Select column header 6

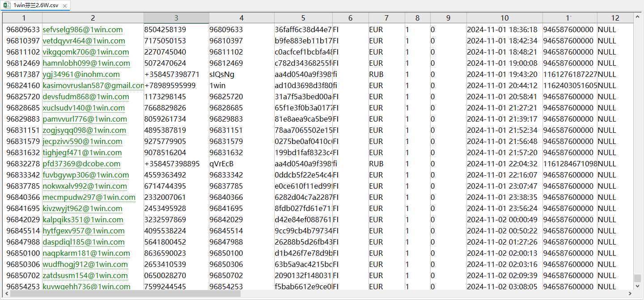tap(350, 18)
